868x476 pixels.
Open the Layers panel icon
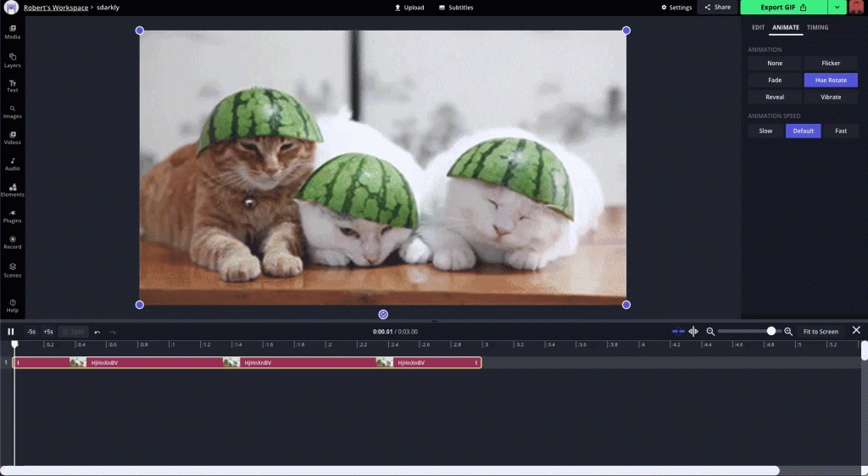(x=13, y=59)
